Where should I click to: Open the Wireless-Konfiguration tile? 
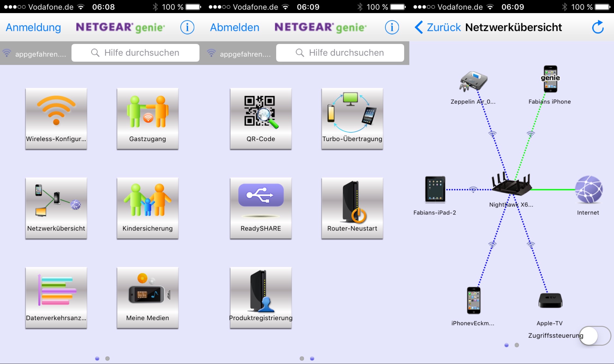pos(56,118)
